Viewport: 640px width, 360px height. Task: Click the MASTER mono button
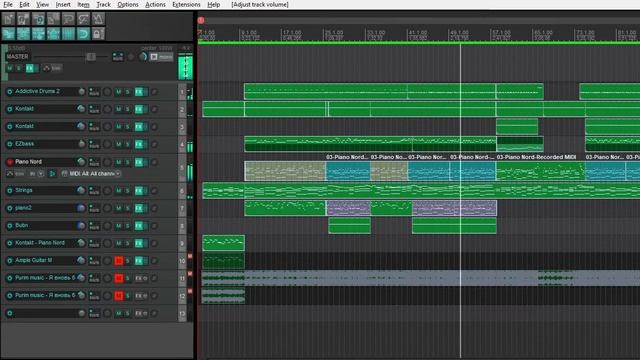(x=162, y=57)
